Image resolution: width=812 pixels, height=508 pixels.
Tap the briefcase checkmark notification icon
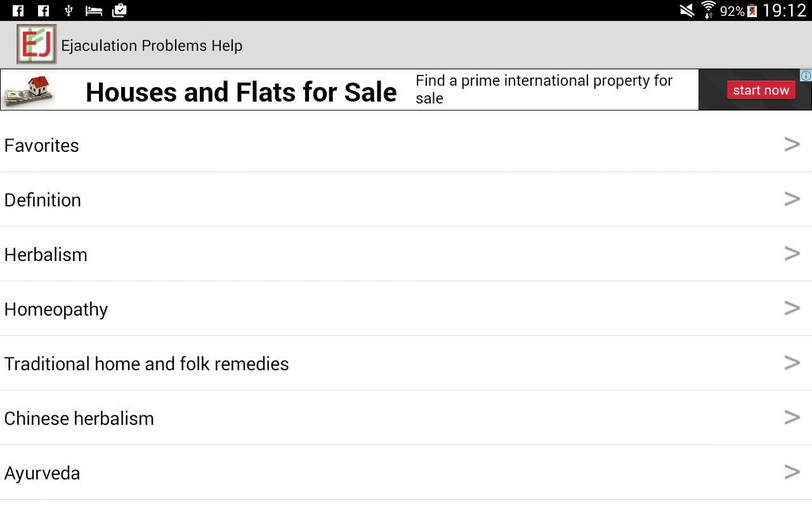tap(119, 11)
